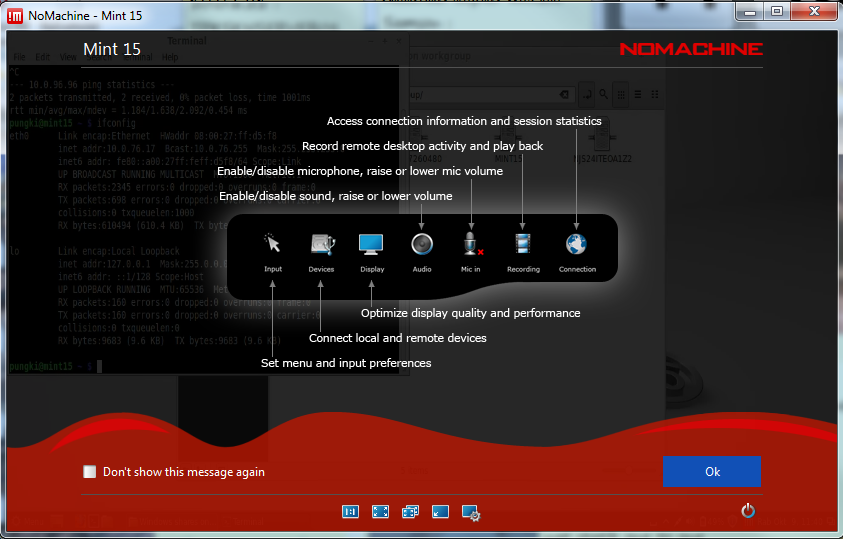Click the NOMACHINE logo at top right
The height and width of the screenshot is (539, 843).
click(691, 49)
